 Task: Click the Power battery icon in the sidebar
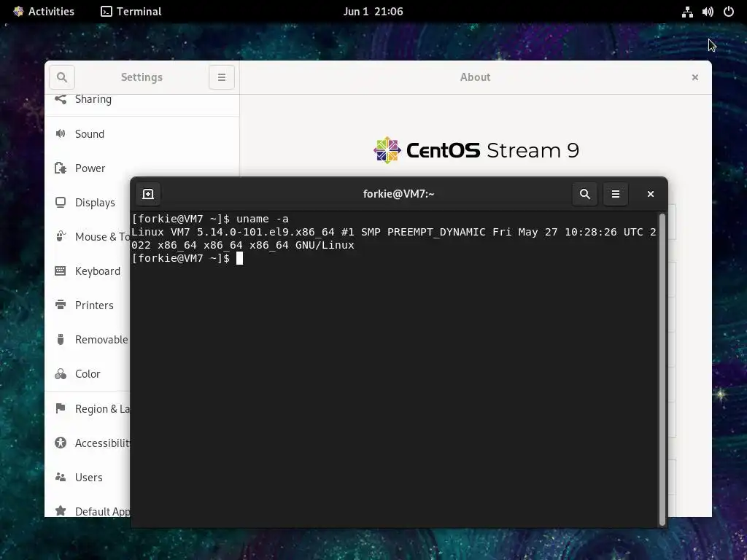tap(61, 168)
